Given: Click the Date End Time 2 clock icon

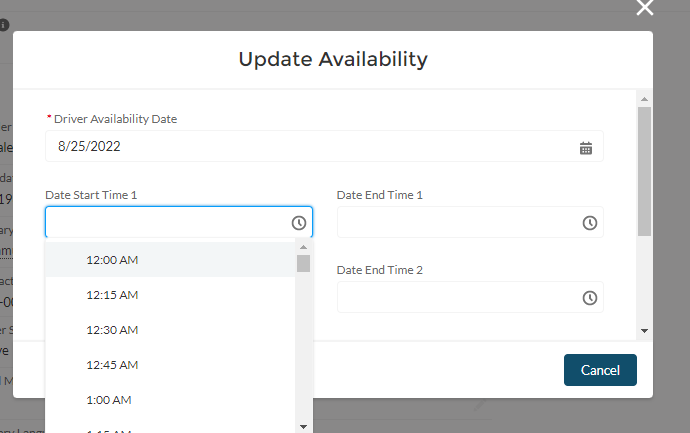Looking at the screenshot, I should (x=590, y=297).
